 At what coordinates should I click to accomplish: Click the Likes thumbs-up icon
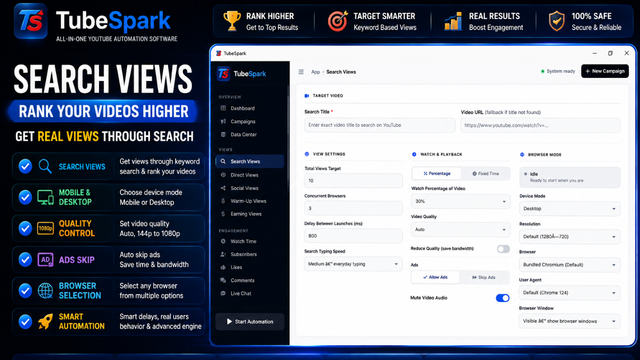tap(223, 267)
